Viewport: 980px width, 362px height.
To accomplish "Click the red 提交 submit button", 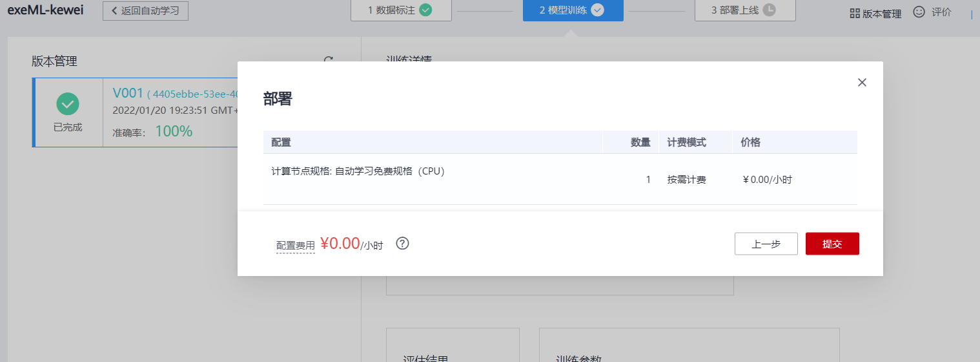I will pos(832,244).
